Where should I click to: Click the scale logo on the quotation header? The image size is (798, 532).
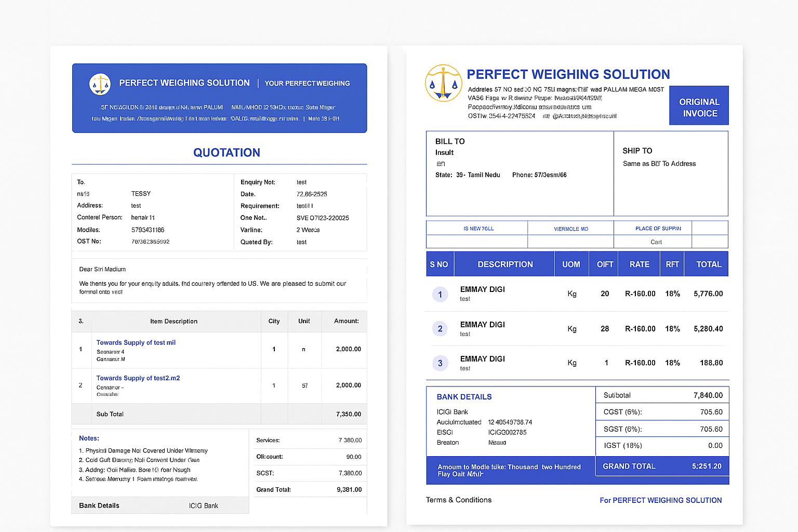(99, 84)
